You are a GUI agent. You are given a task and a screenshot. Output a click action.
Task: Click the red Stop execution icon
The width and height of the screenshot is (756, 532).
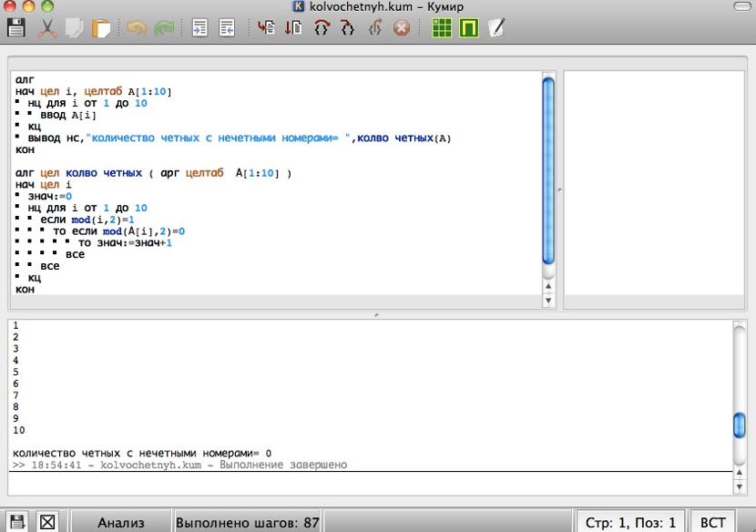click(400, 28)
